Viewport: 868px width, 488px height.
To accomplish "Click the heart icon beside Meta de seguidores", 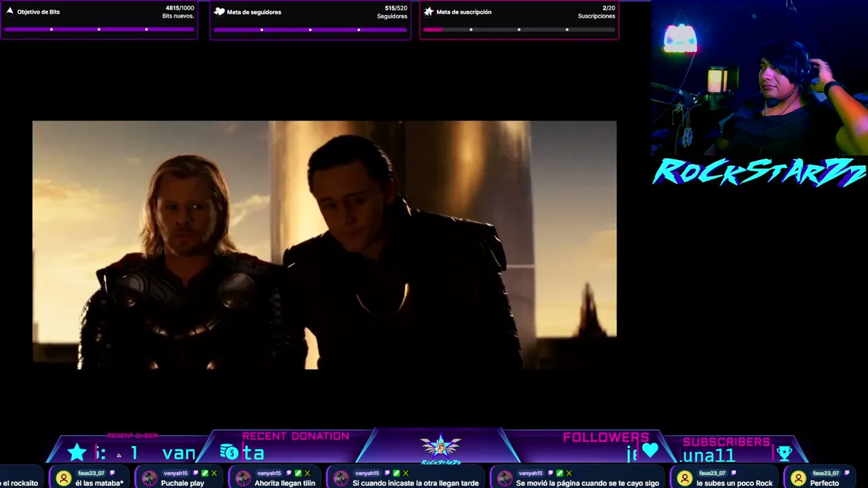I will pyautogui.click(x=219, y=12).
